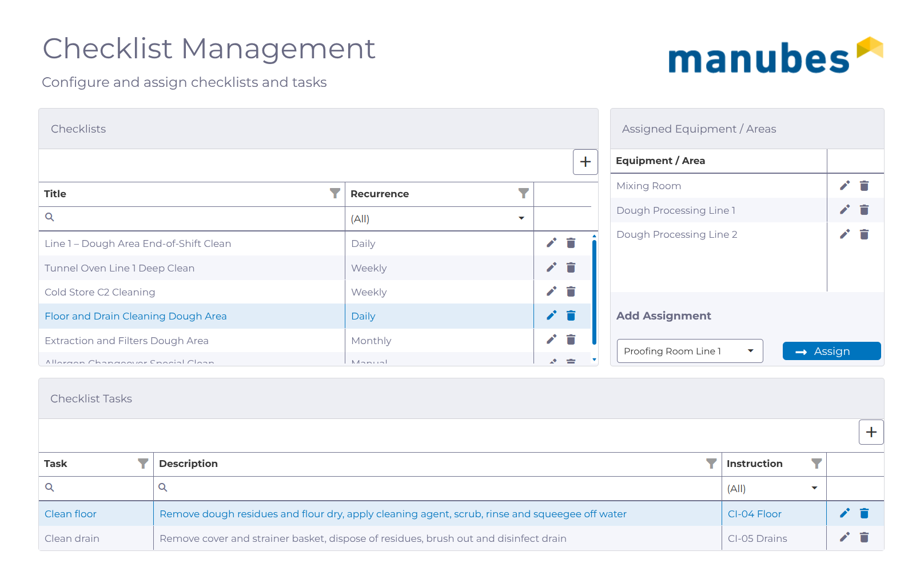This screenshot has width=924, height=587.
Task: Open the Proofing Room Line 1 dropdown
Action: (x=690, y=351)
